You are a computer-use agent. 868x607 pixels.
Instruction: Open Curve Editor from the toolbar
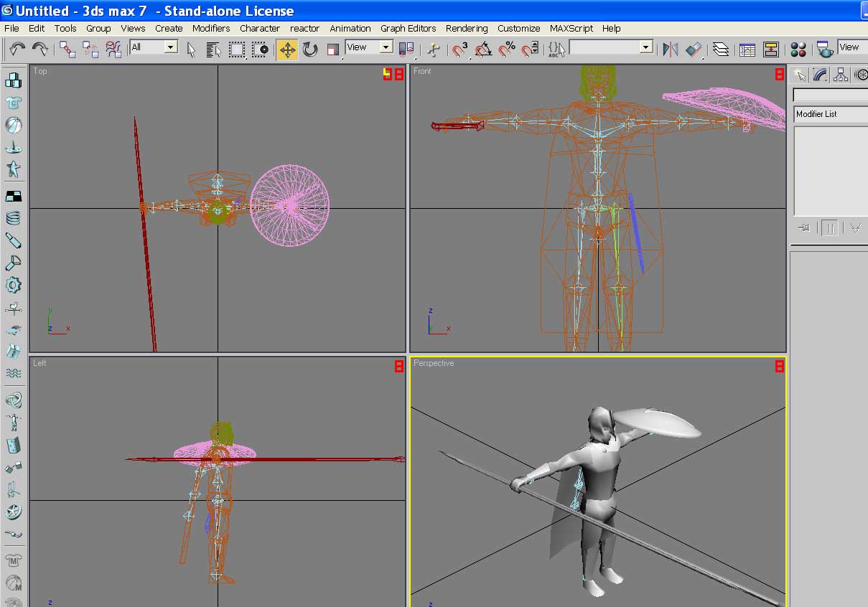[x=747, y=50]
